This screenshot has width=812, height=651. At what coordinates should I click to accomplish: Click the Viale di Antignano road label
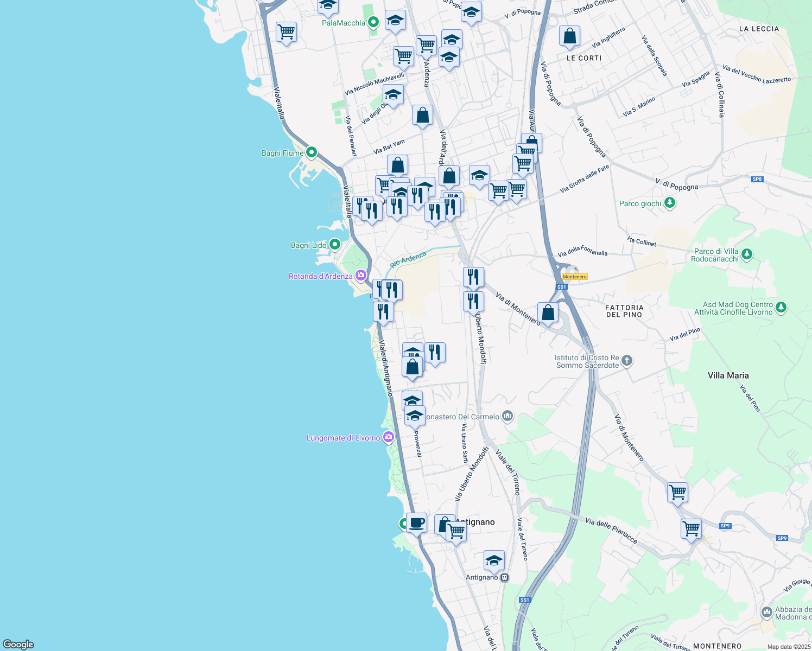[x=385, y=368]
